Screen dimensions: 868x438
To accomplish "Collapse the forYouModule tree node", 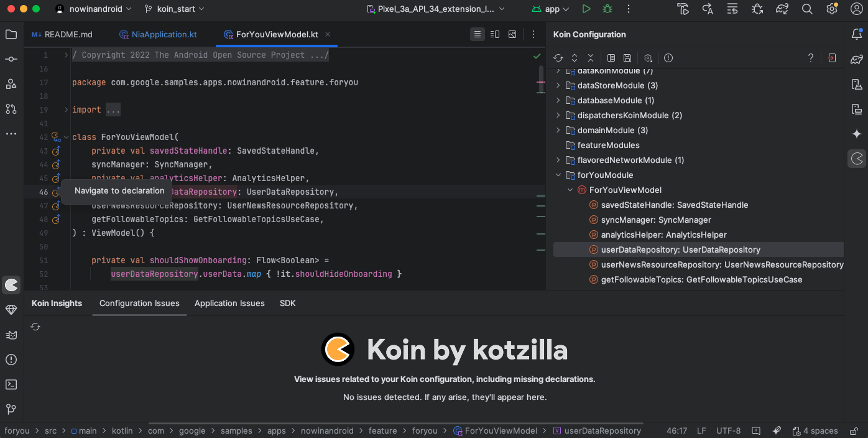I will point(558,175).
